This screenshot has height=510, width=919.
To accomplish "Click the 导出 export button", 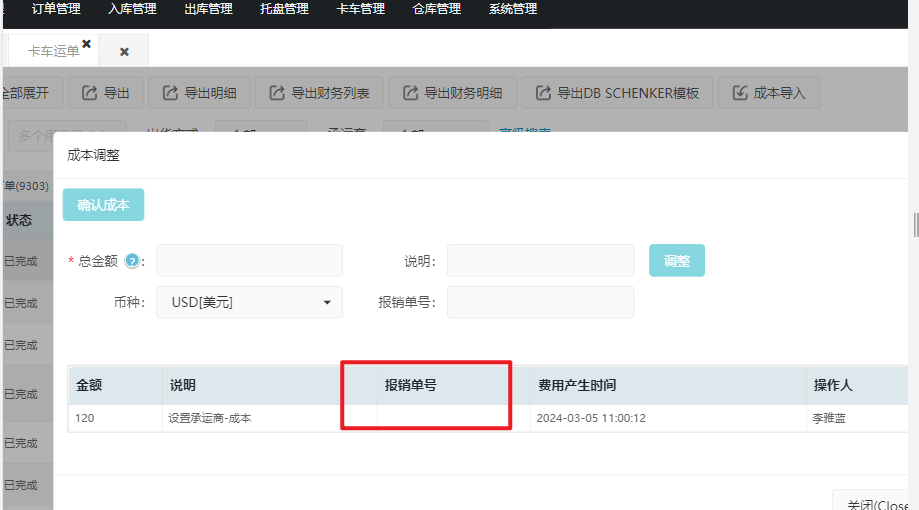I will click(x=105, y=93).
